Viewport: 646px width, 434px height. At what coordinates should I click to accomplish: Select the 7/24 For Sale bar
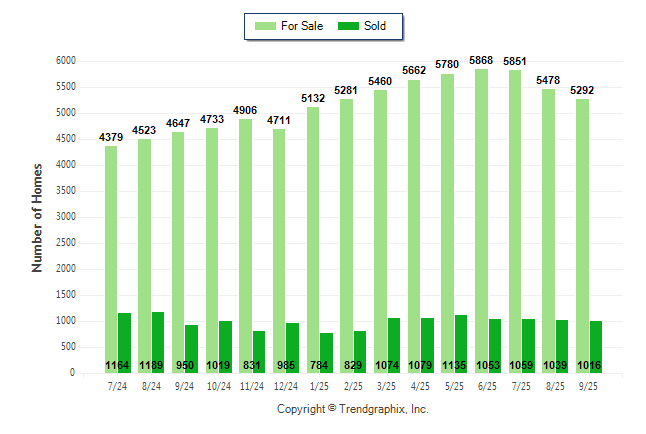click(x=111, y=259)
